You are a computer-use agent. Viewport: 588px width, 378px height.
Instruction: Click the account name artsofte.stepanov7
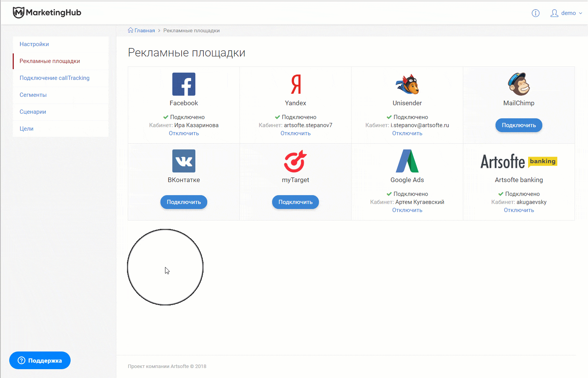click(x=308, y=125)
